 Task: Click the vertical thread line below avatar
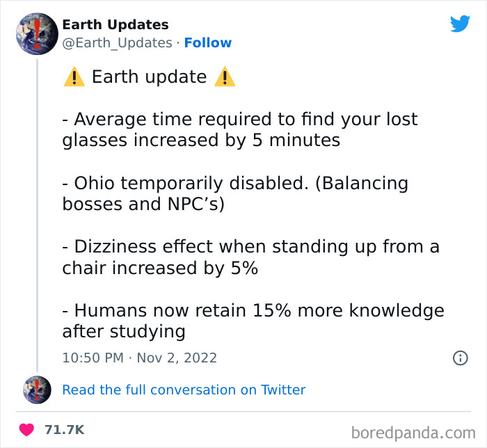tap(37, 209)
